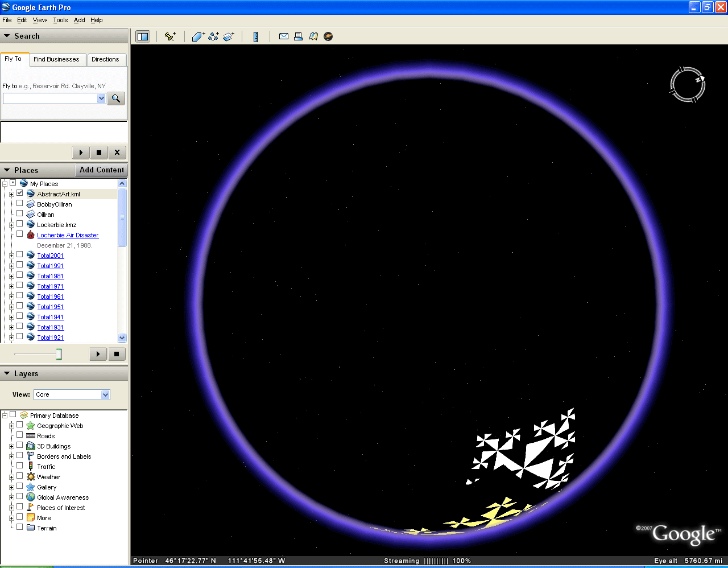This screenshot has width=728, height=568.
Task: Expand the AbstractArt.kml tree node
Action: [x=11, y=194]
